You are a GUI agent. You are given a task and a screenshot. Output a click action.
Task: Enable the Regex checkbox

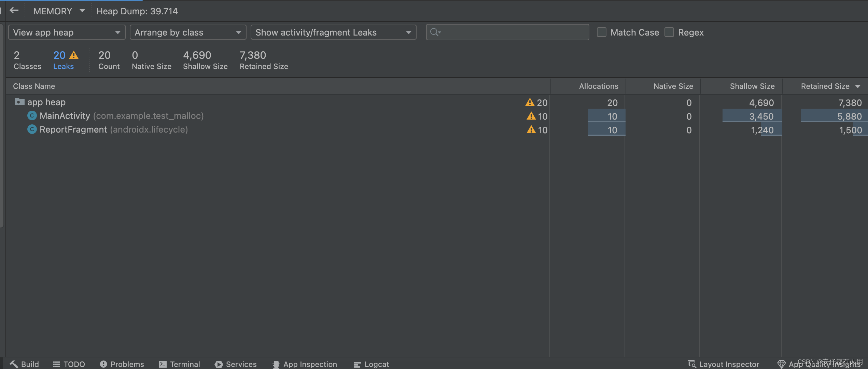(668, 31)
